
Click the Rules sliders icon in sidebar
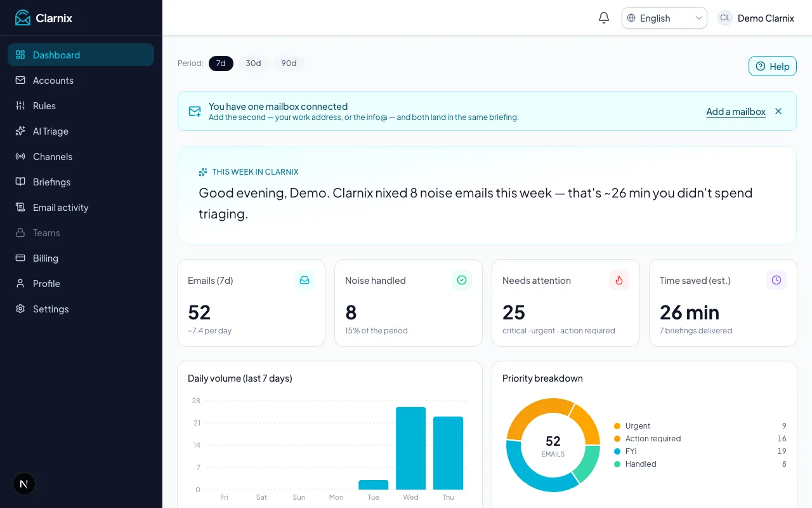click(20, 105)
